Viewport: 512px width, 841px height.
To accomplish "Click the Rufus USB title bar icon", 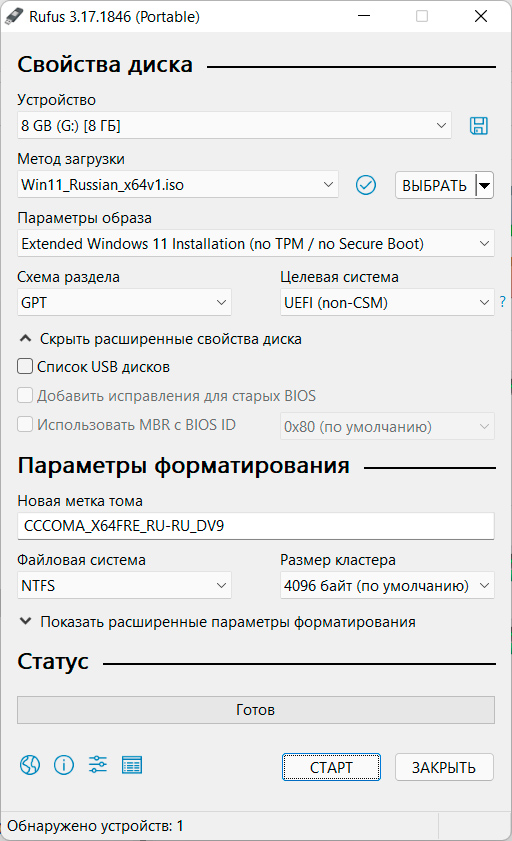I will [14, 17].
